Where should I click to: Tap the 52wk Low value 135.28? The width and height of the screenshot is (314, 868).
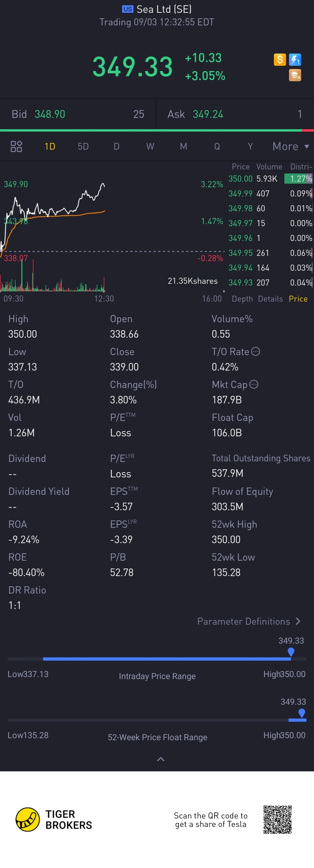click(x=226, y=572)
